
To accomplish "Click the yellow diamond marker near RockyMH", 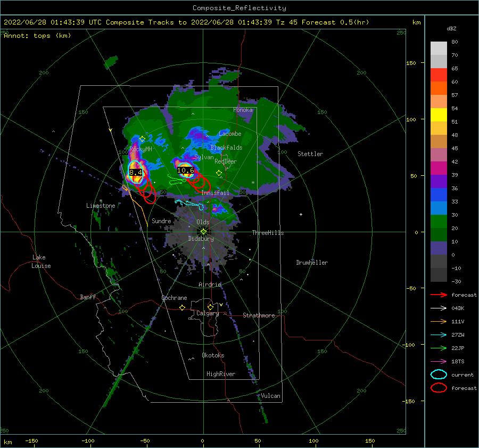I will click(x=142, y=139).
